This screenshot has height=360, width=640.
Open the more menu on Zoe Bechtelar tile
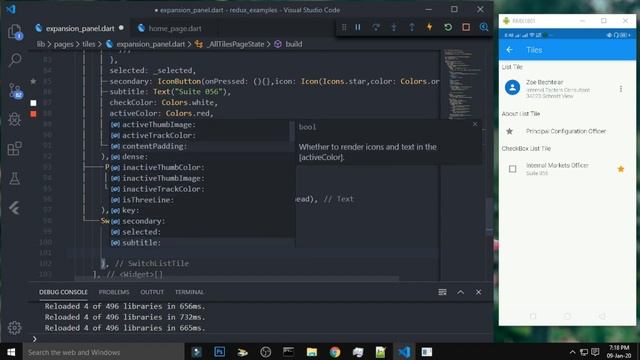[x=621, y=89]
